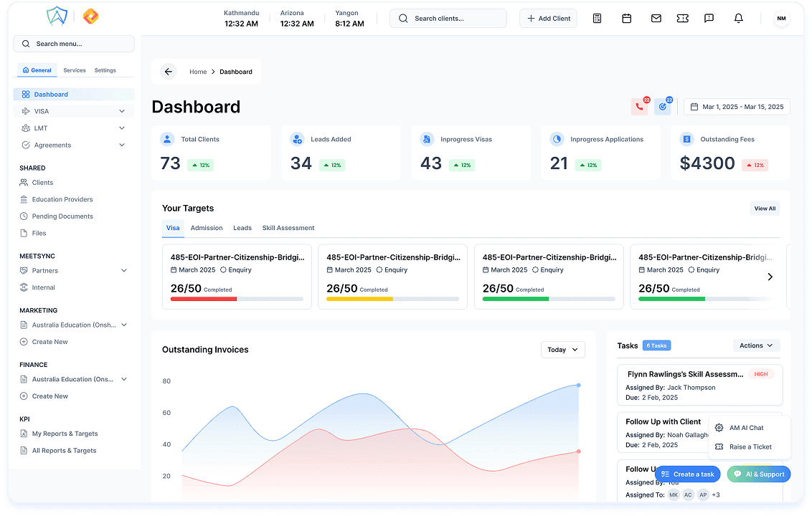Click the HIGH priority tag
The width and height of the screenshot is (812, 516).
(x=761, y=374)
